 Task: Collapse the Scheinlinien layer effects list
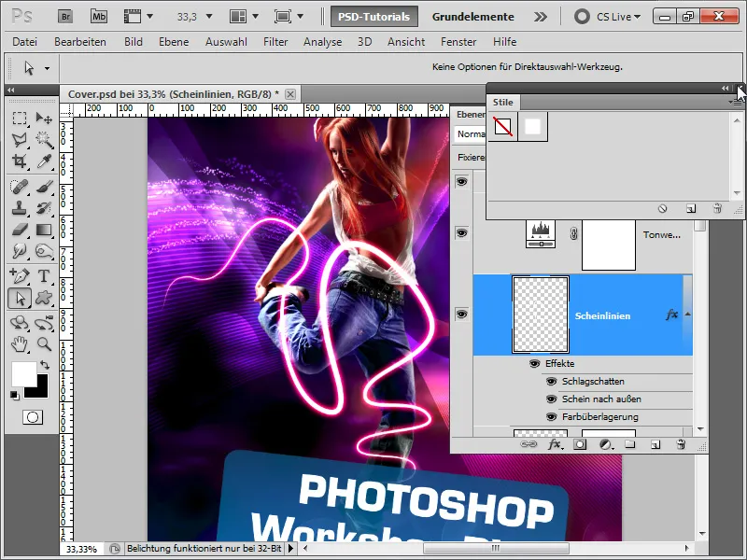coord(687,315)
